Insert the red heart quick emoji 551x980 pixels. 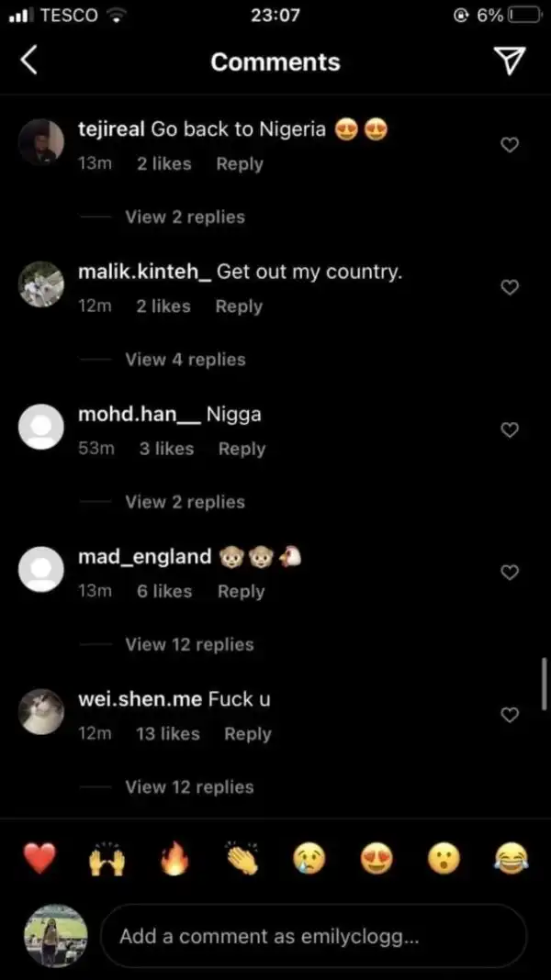[x=39, y=858]
